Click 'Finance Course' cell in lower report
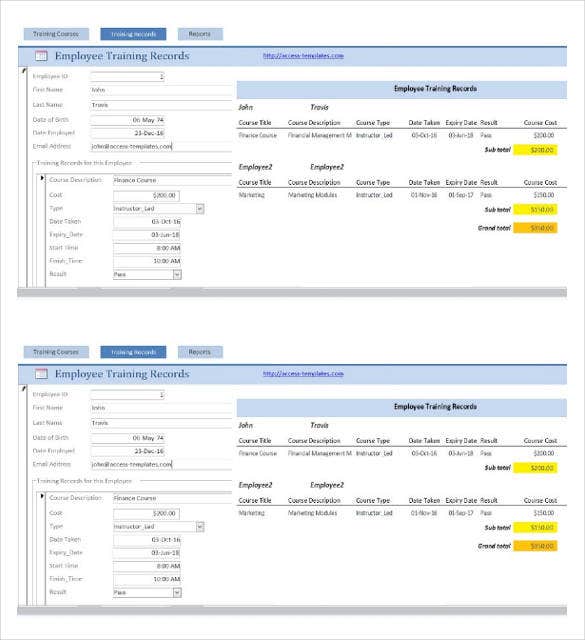 coord(258,453)
